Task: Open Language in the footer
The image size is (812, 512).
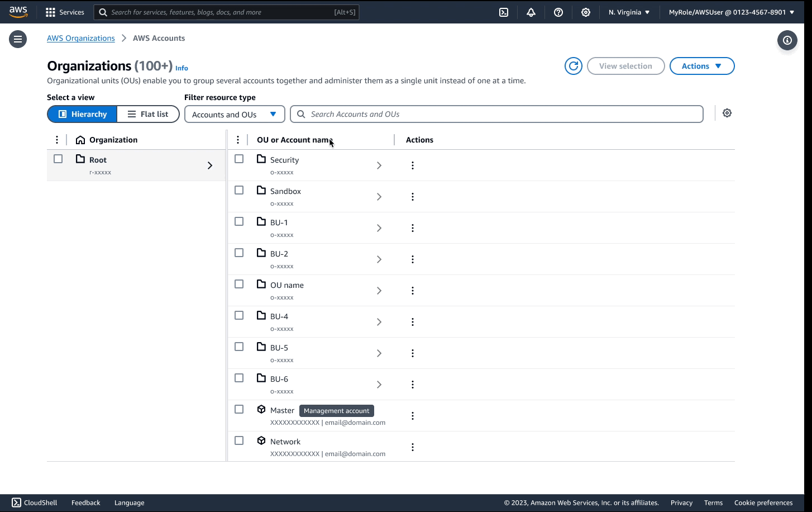Action: (130, 502)
